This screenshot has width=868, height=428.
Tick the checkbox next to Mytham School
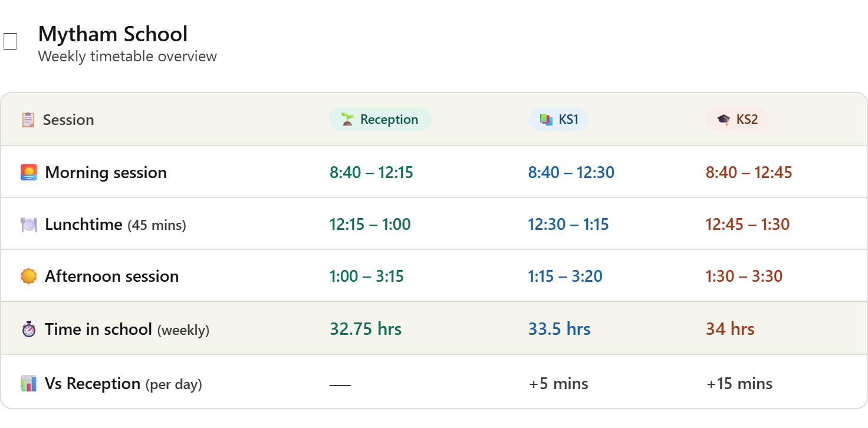[x=10, y=41]
